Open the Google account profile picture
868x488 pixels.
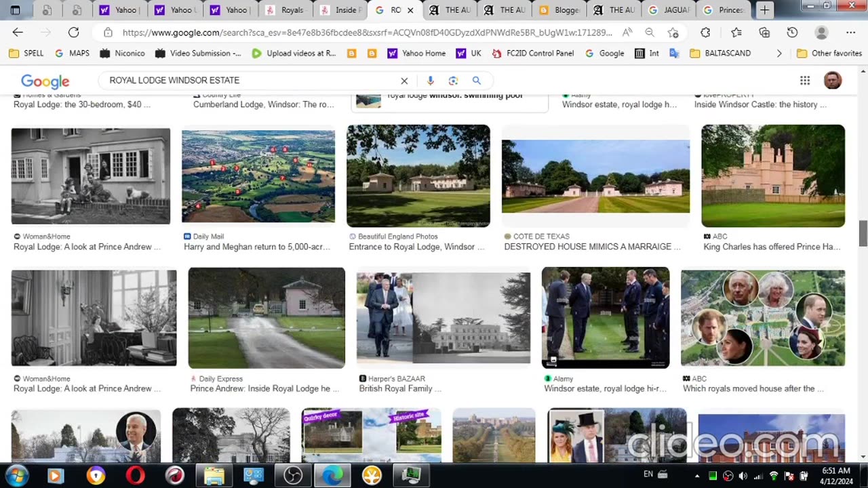click(833, 81)
